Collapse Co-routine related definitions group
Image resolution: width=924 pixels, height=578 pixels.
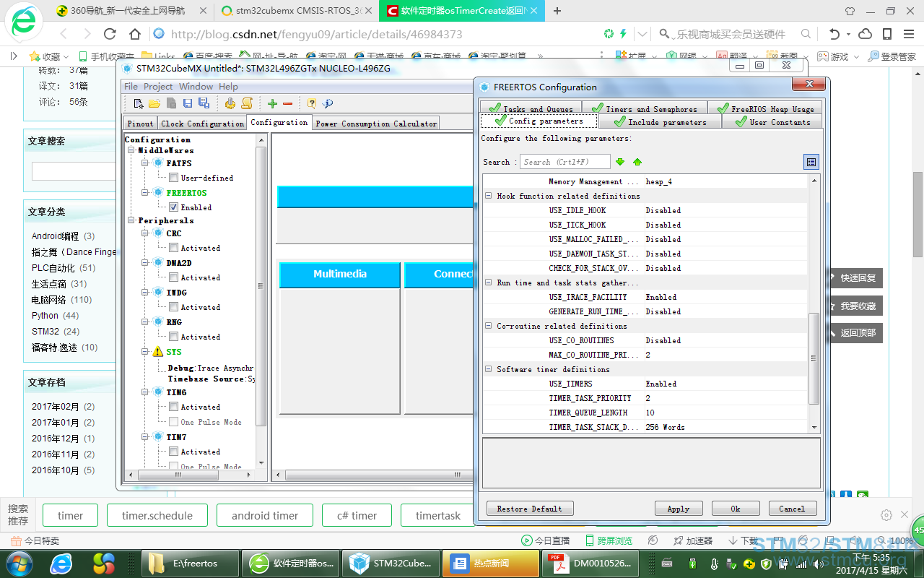point(489,326)
